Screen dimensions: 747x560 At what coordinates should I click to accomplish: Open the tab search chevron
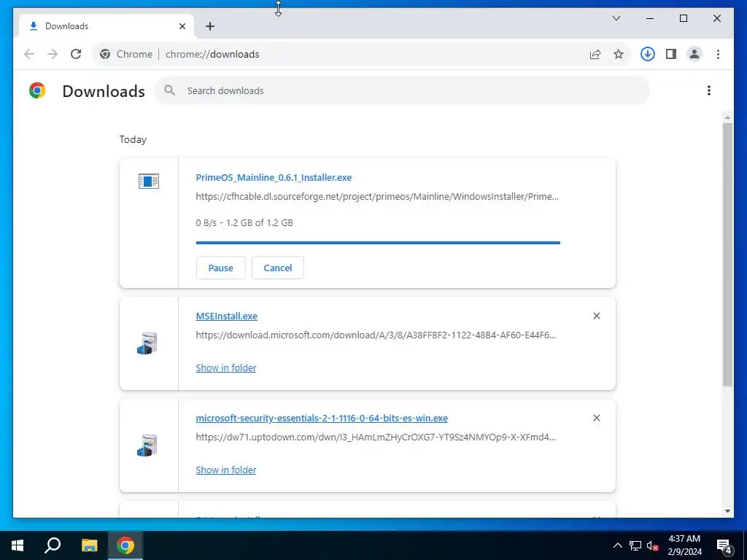616,18
